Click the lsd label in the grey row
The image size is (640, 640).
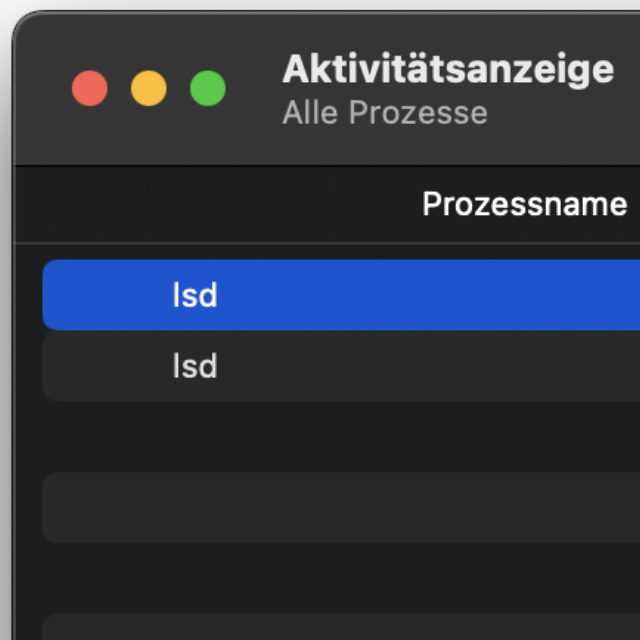tap(195, 366)
